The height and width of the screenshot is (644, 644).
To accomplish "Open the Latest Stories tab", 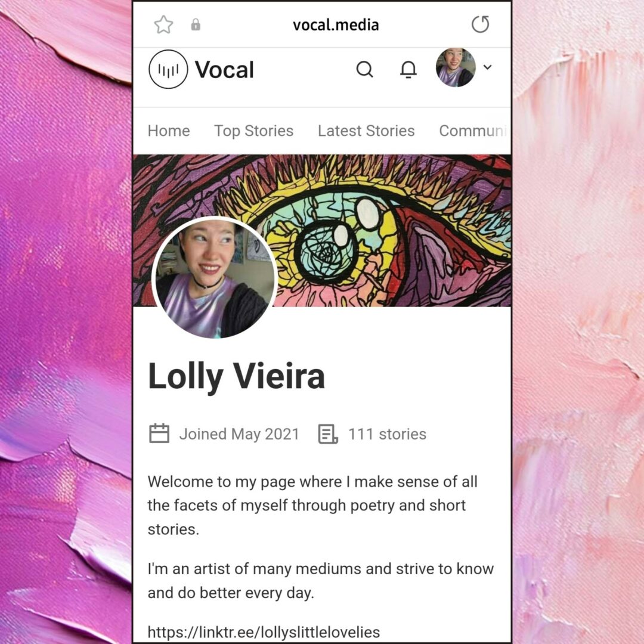I will 366,131.
